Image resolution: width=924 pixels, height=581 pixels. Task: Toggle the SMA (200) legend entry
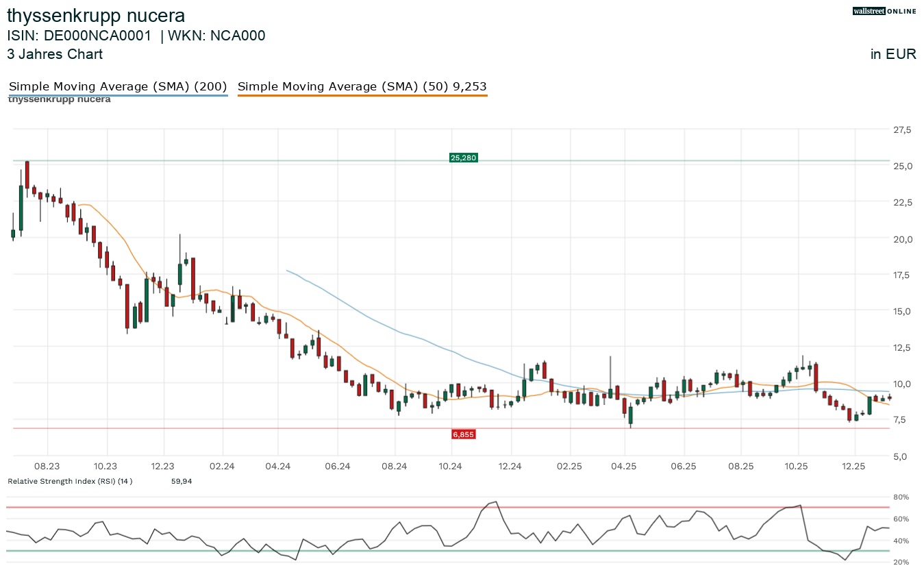click(117, 86)
